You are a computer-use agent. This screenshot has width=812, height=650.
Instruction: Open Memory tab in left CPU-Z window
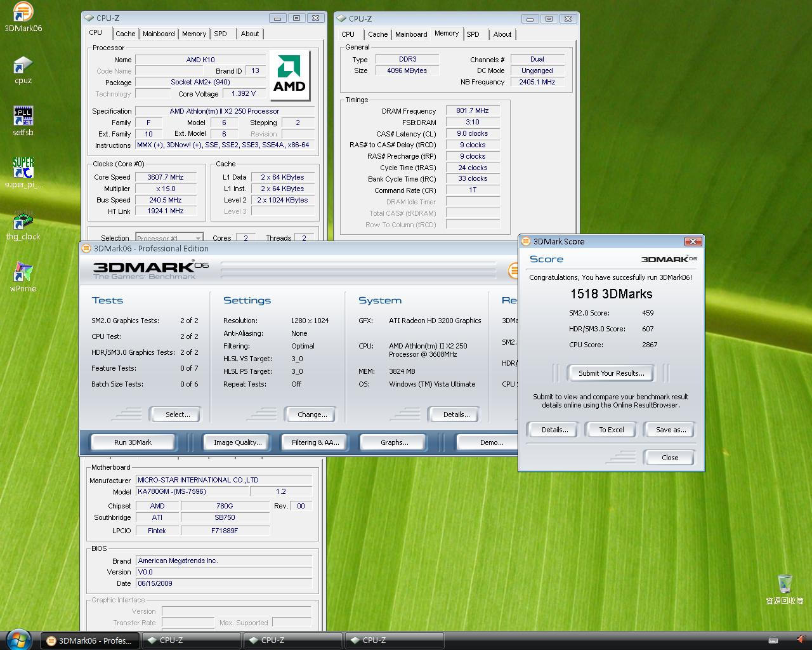point(194,34)
